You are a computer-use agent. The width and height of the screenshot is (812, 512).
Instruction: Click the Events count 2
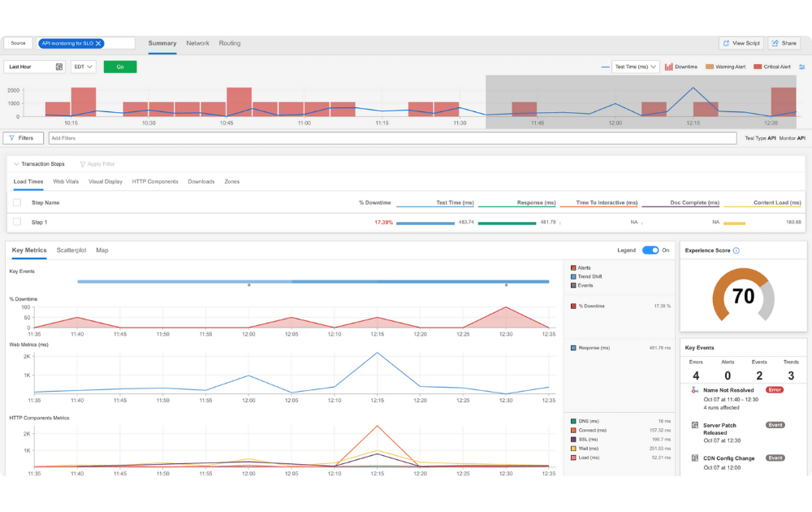pyautogui.click(x=759, y=375)
